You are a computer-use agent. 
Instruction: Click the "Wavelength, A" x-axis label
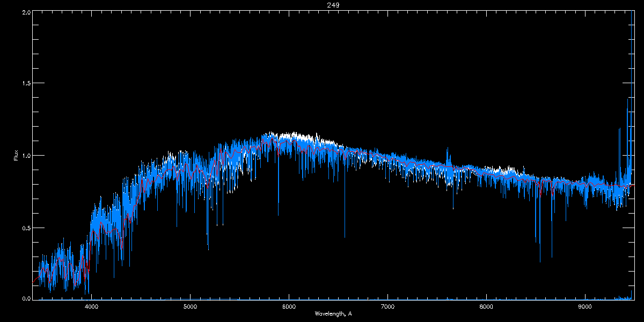[333, 314]
